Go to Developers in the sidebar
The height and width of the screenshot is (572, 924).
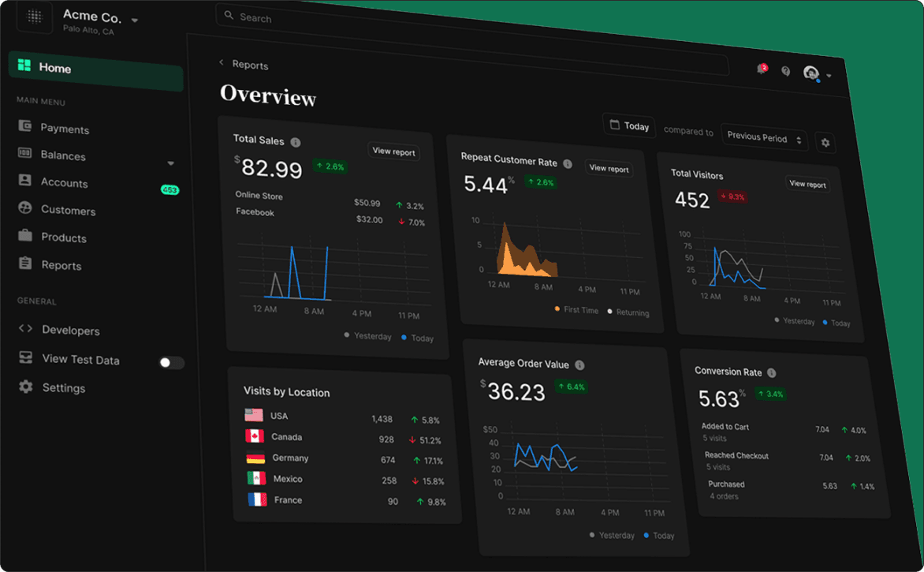coord(70,331)
